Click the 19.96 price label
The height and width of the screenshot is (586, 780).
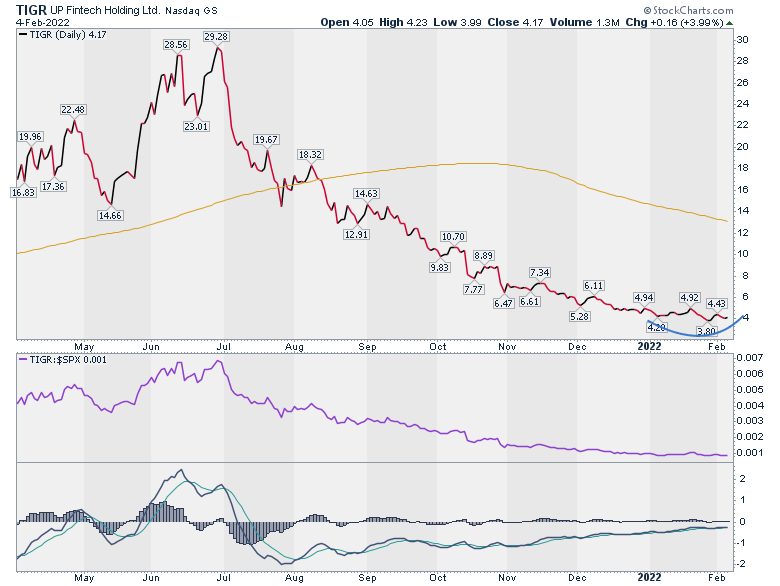30,136
